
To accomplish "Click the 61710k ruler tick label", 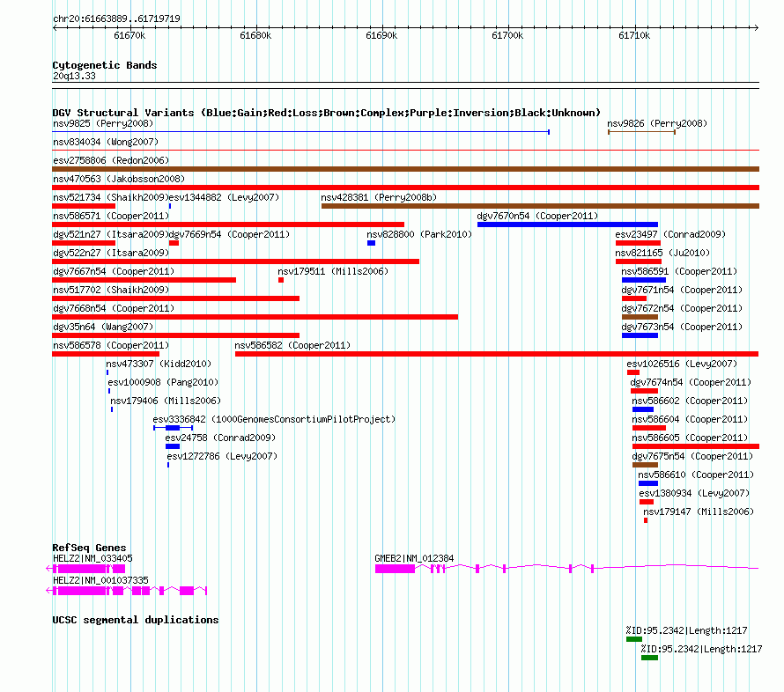I will [634, 35].
